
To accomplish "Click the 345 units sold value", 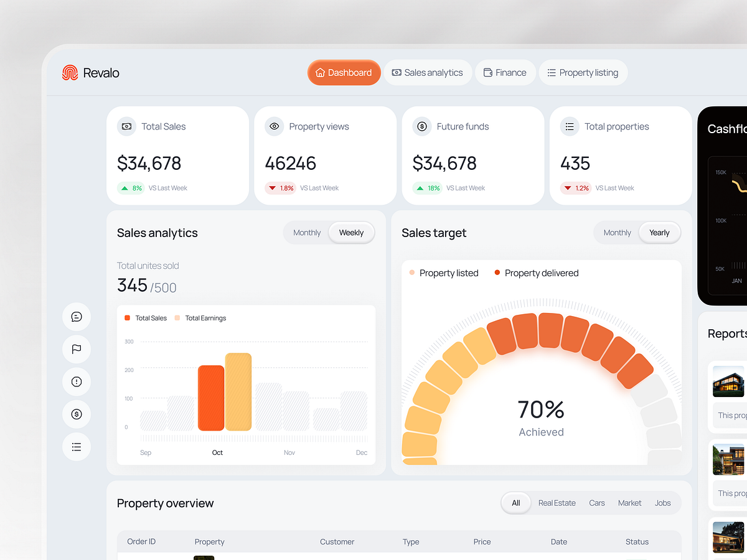I will click(132, 285).
